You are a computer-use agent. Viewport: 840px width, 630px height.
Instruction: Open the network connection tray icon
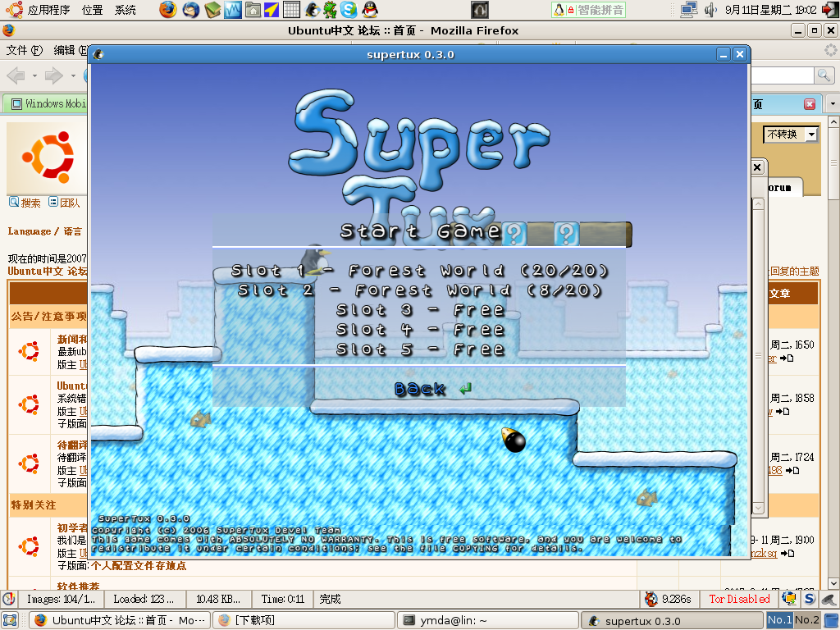click(x=689, y=10)
